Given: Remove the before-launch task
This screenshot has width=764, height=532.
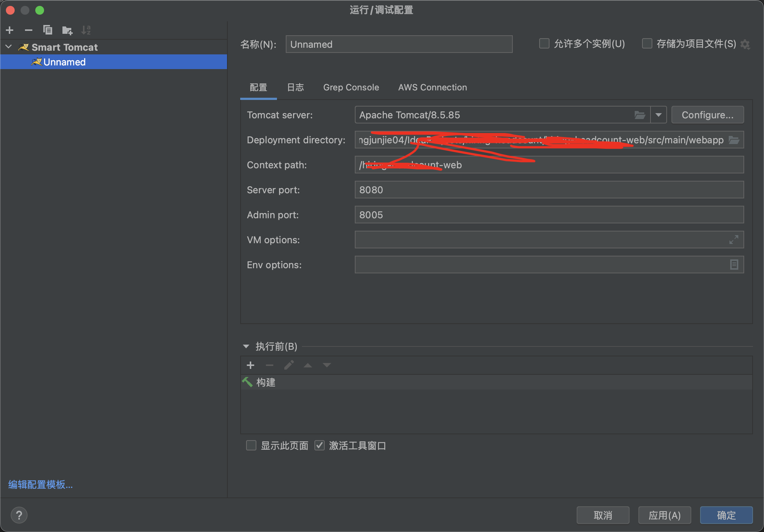Looking at the screenshot, I should tap(270, 365).
